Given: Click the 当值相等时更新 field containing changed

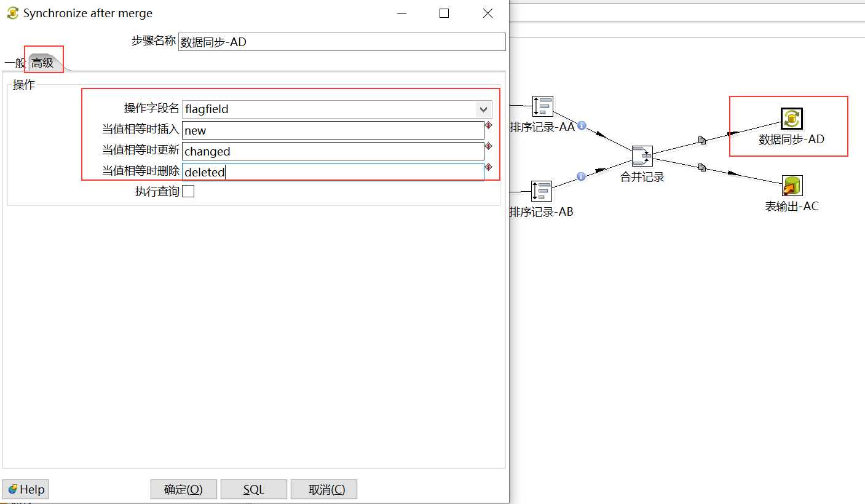Looking at the screenshot, I should pos(333,151).
